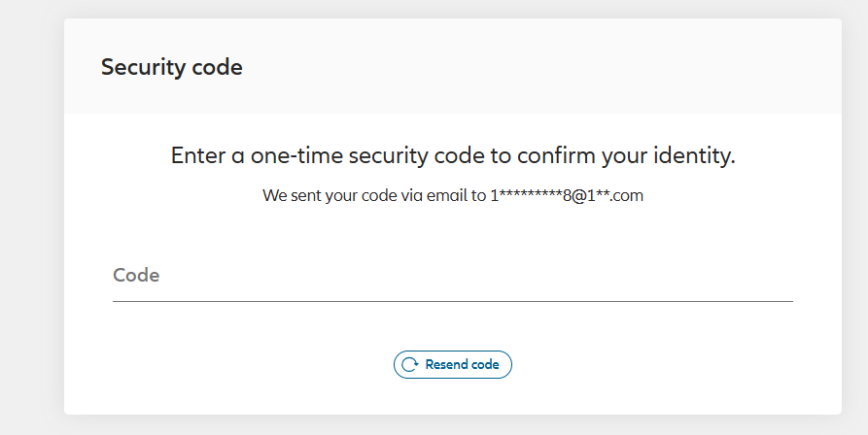Click the right end of the Code field
The height and width of the screenshot is (435, 868).
pyautogui.click(x=768, y=276)
